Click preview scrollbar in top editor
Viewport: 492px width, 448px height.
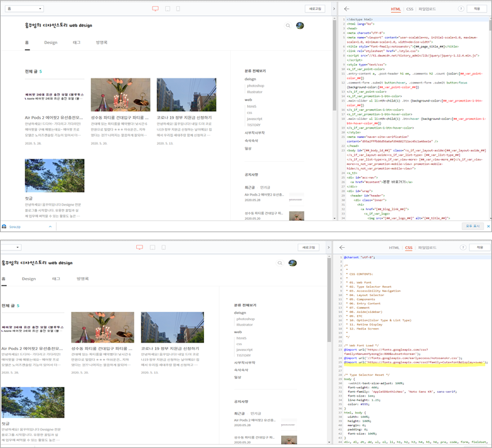(334, 66)
